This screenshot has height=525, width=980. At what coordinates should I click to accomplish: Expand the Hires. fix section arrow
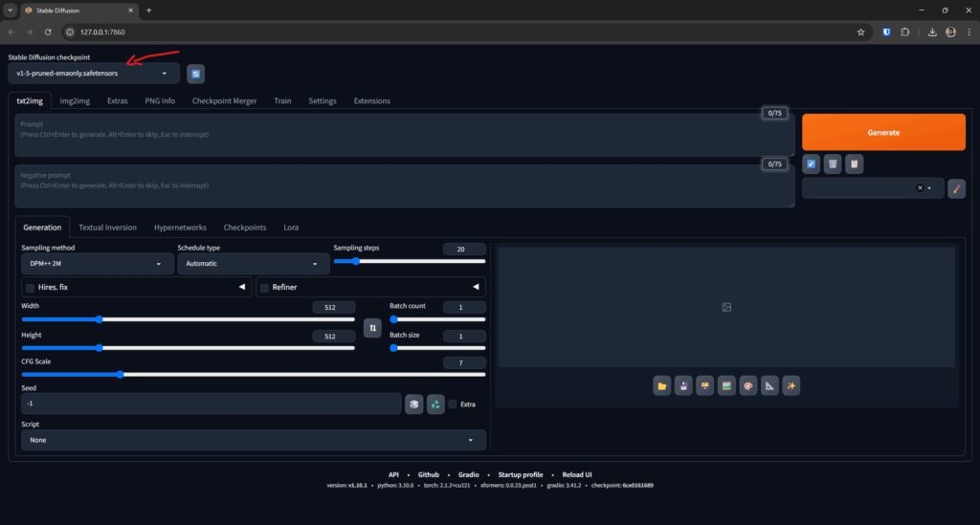click(242, 287)
